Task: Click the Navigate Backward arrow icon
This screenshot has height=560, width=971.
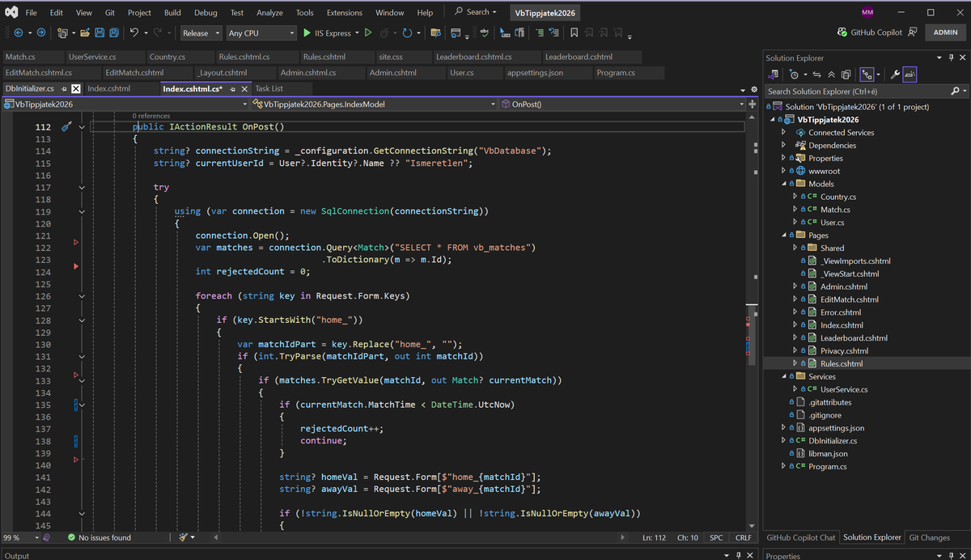Action: [19, 33]
